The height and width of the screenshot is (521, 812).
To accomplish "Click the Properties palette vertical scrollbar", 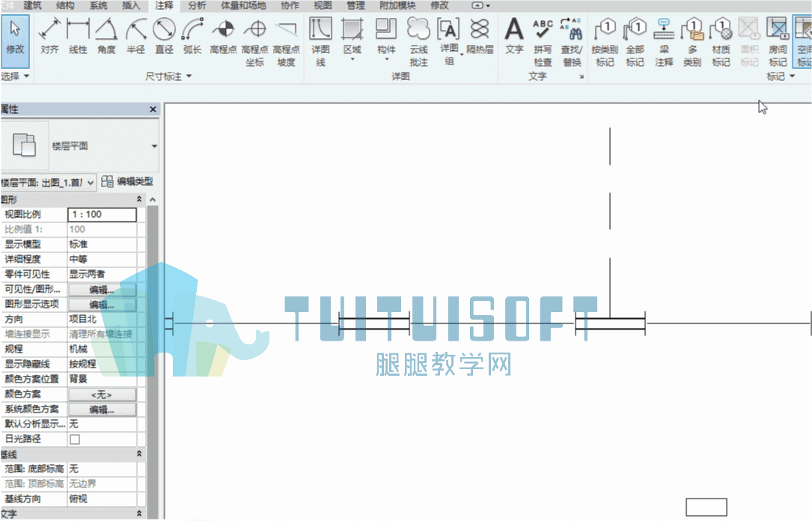I will coord(152,357).
